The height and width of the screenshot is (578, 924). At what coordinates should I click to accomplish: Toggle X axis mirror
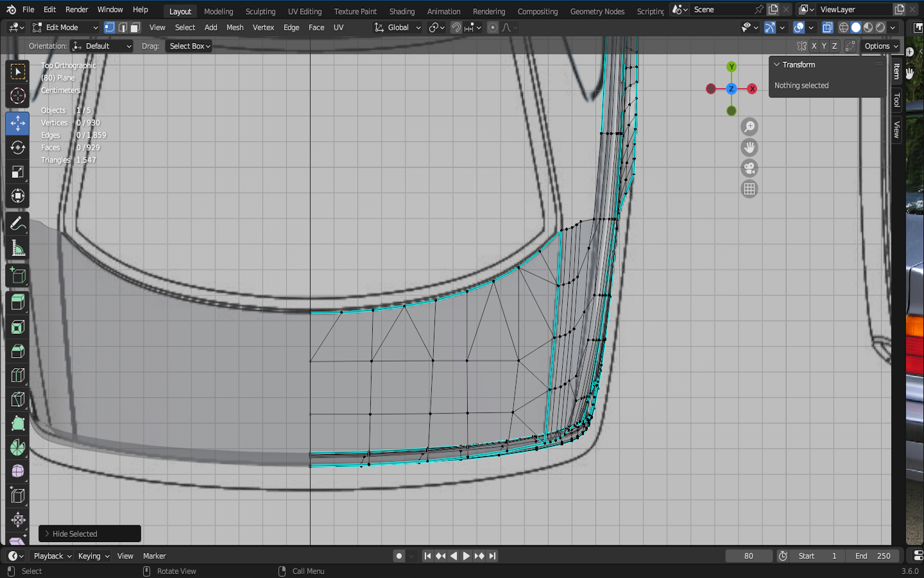click(x=814, y=46)
